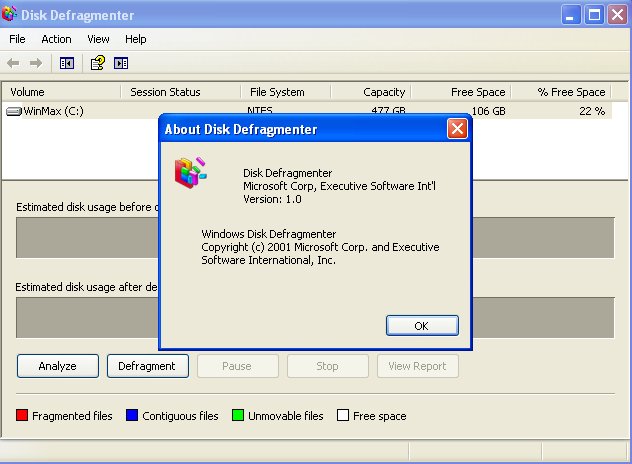Click the View Report button
This screenshot has width=632, height=464.
tap(418, 366)
